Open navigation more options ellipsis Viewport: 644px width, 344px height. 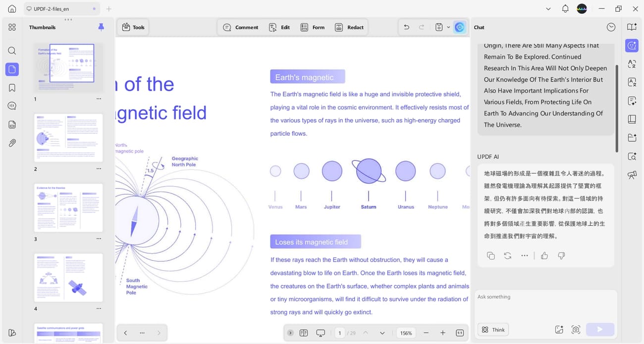[142, 333]
